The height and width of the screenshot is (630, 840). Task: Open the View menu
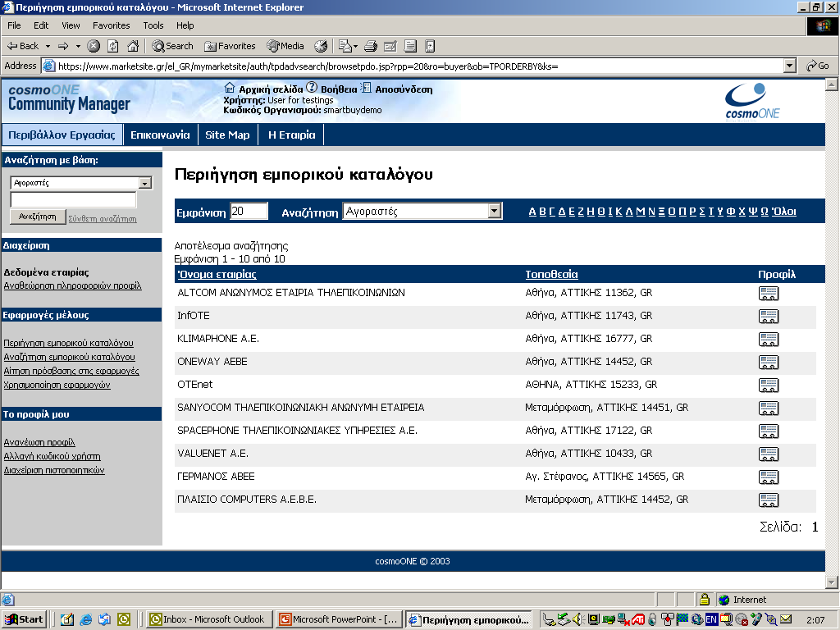pyautogui.click(x=71, y=25)
